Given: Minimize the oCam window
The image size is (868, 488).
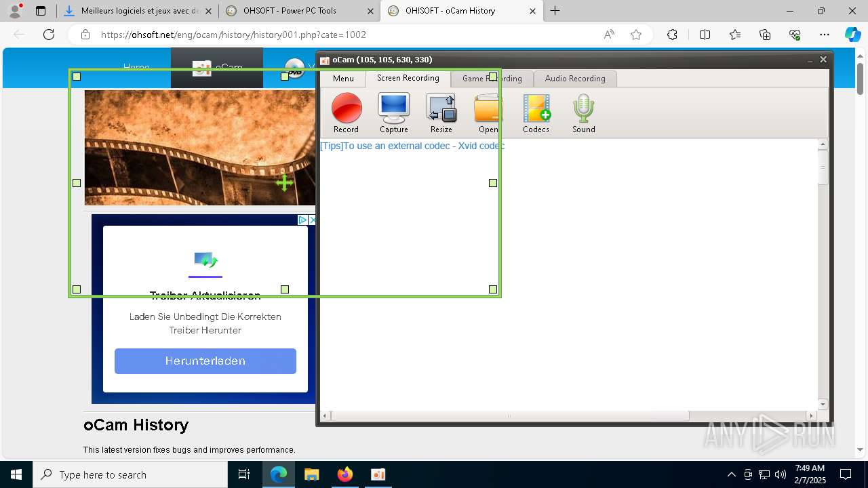Looking at the screenshot, I should point(810,60).
